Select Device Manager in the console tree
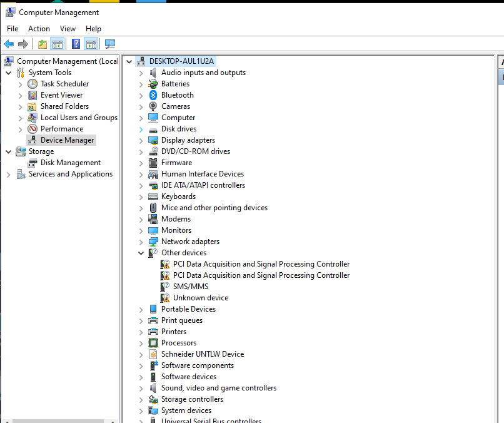The width and height of the screenshot is (504, 423). (x=67, y=140)
